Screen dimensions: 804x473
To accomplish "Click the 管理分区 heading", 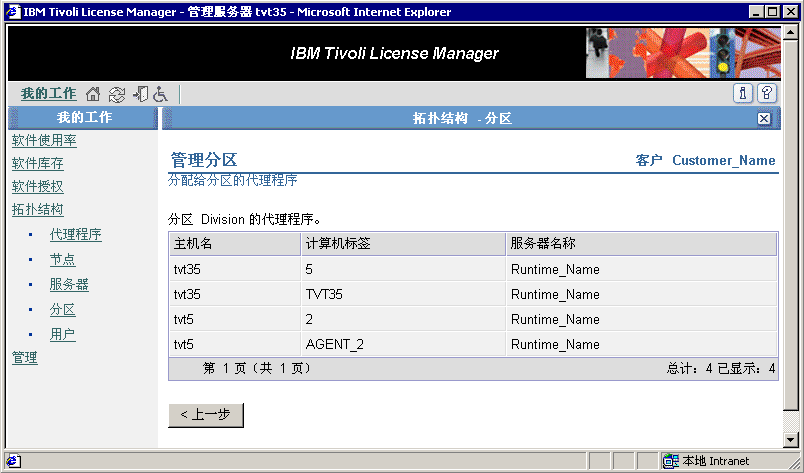I will click(x=204, y=160).
